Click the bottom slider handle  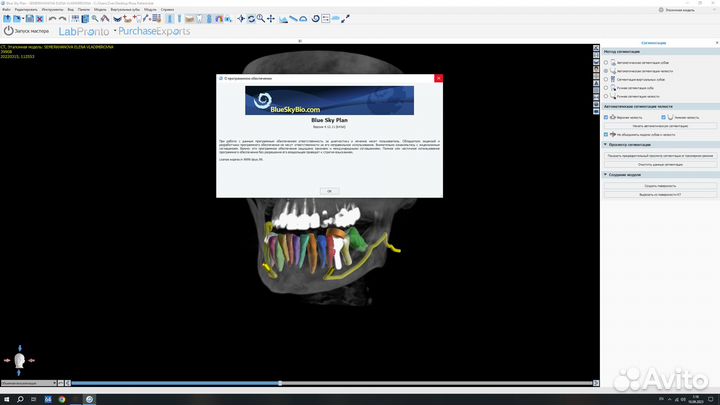(280, 383)
